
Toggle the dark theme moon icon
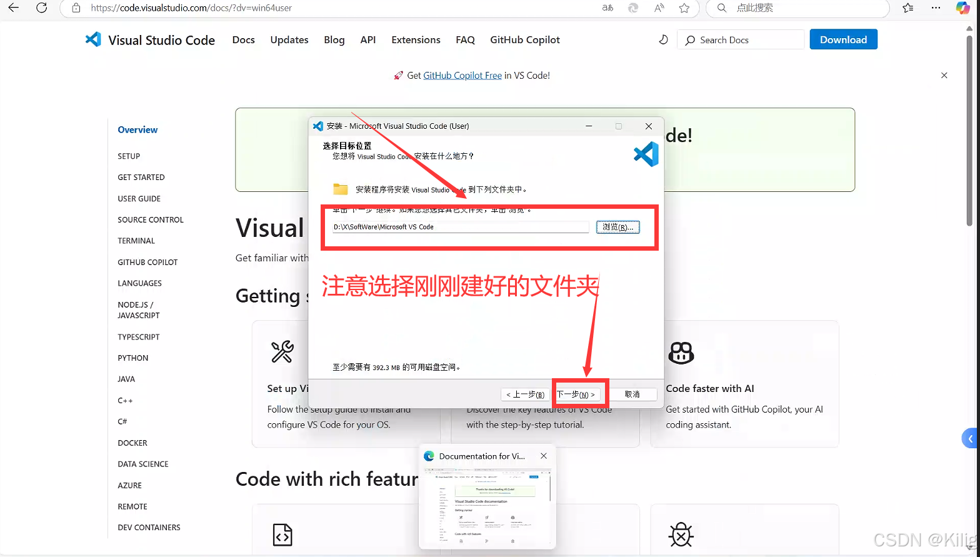point(663,39)
